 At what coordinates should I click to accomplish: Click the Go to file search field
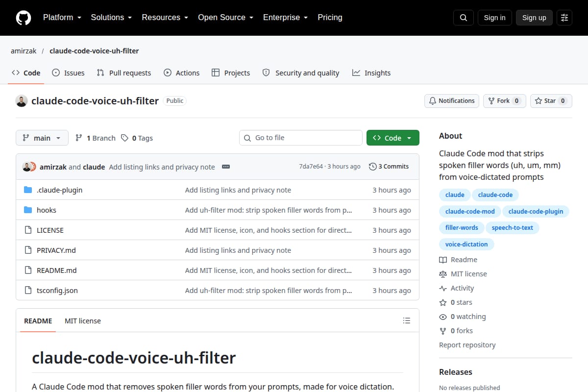[301, 138]
